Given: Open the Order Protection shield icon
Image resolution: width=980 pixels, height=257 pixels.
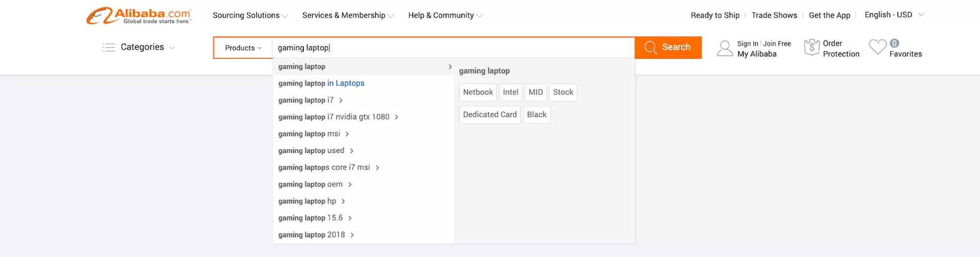Looking at the screenshot, I should click(x=812, y=48).
